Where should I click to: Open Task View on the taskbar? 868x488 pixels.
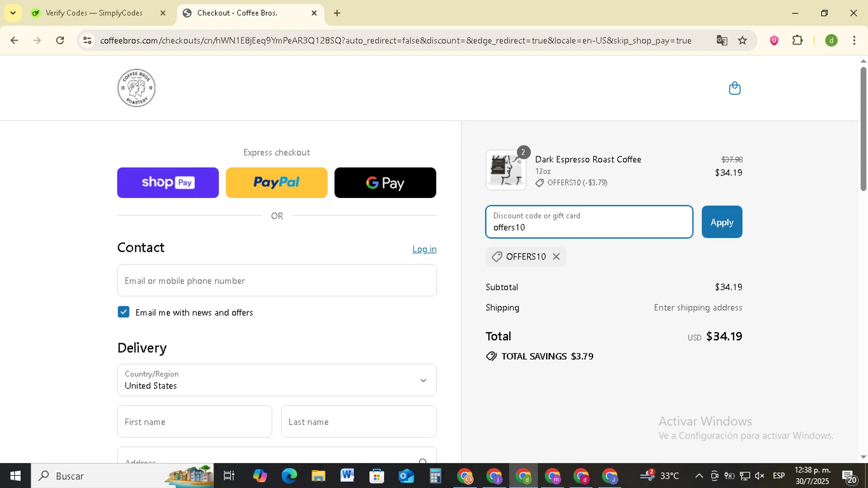(229, 476)
